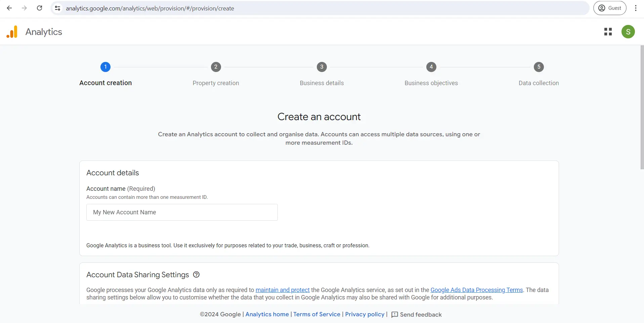
Task: Open the Analytics home footer link
Action: click(x=267, y=314)
